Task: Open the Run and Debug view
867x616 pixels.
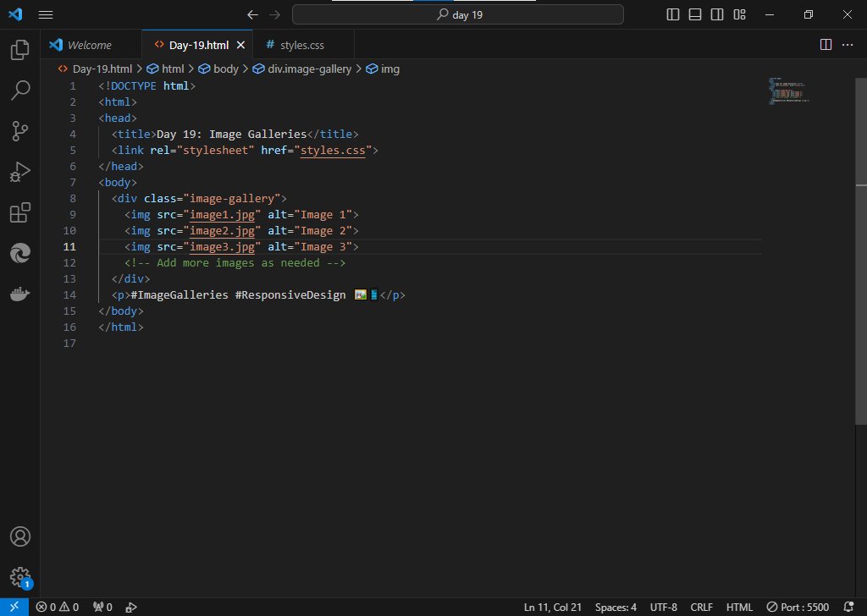Action: 20,172
